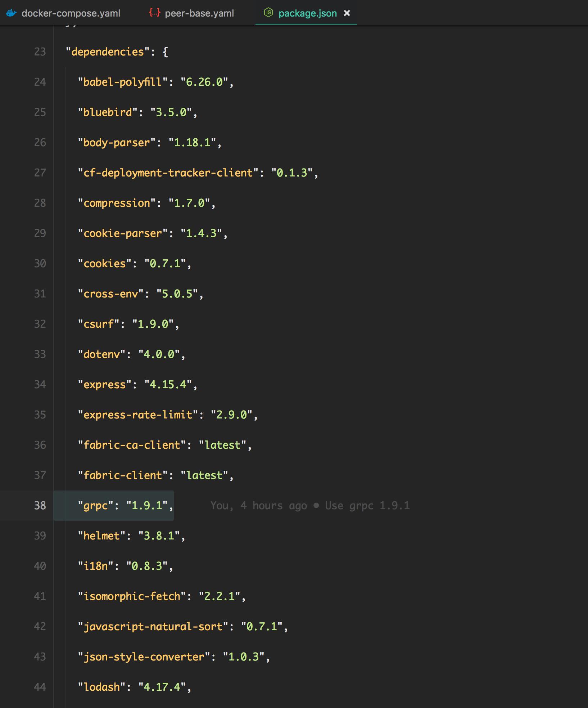Click the "cookies" key on line 30
This screenshot has width=588, height=708.
(105, 264)
